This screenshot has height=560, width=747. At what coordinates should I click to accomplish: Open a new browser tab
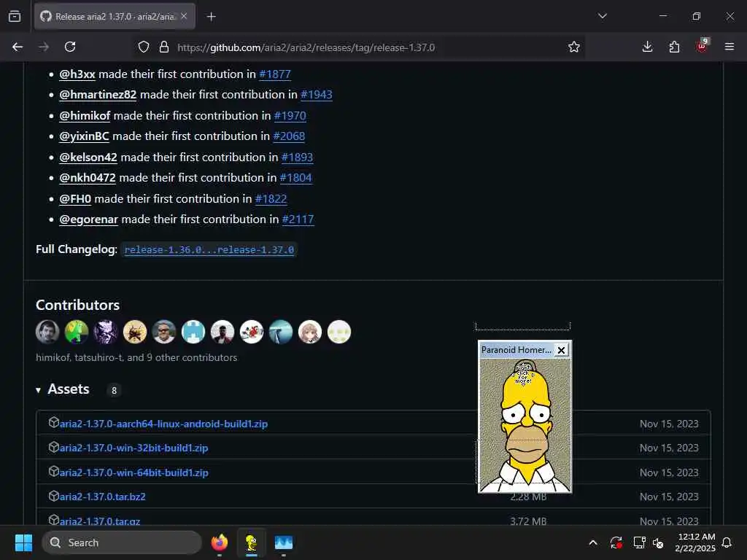[212, 17]
